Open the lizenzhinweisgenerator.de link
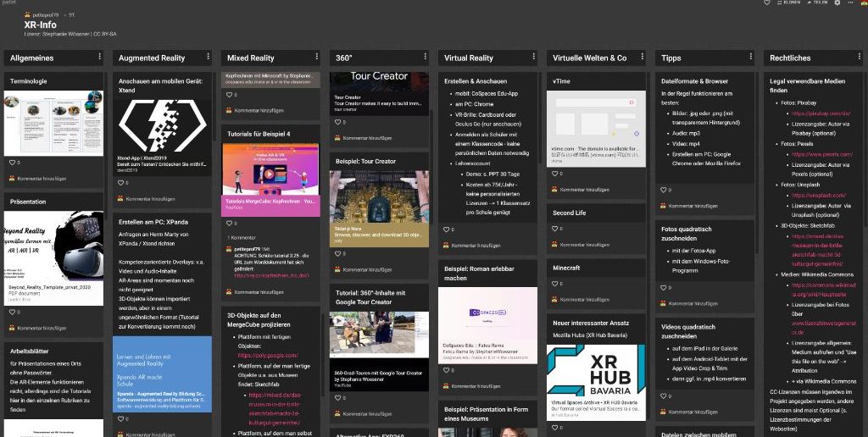The width and height of the screenshot is (868, 437). point(823,328)
